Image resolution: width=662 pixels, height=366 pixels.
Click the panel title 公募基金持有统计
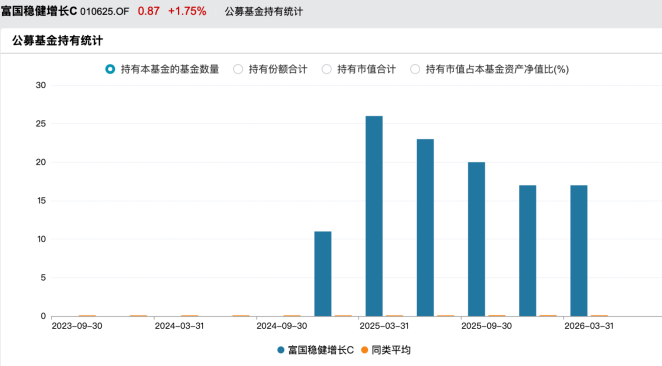(x=57, y=41)
